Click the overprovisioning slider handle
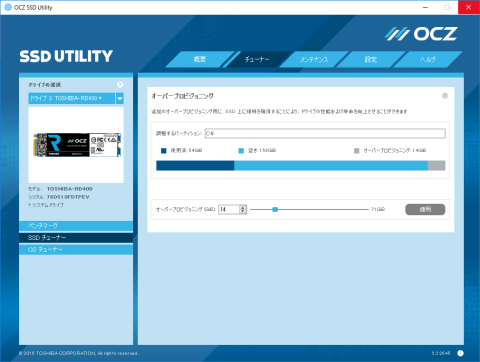Image resolution: width=480 pixels, height=362 pixels. [275, 209]
